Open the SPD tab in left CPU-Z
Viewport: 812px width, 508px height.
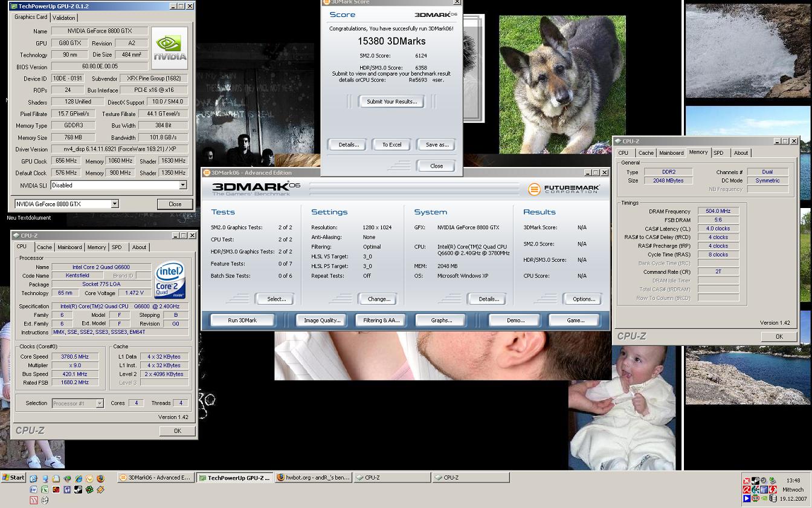117,247
